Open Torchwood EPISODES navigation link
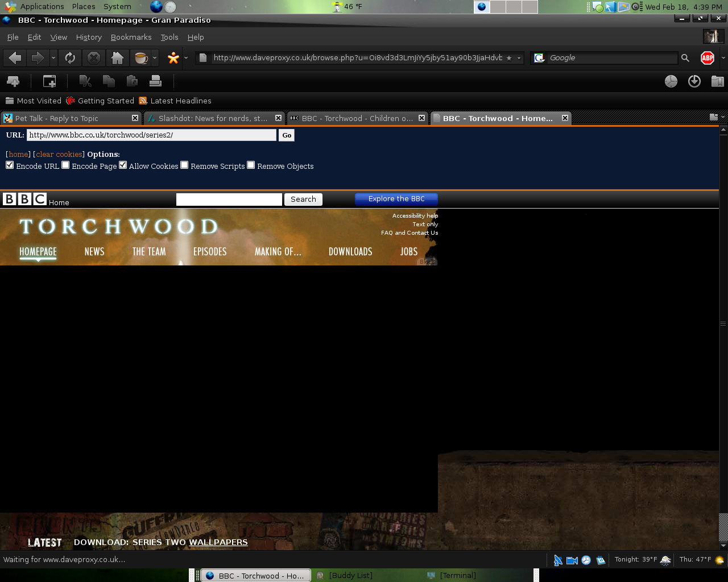728x582 pixels. [210, 251]
